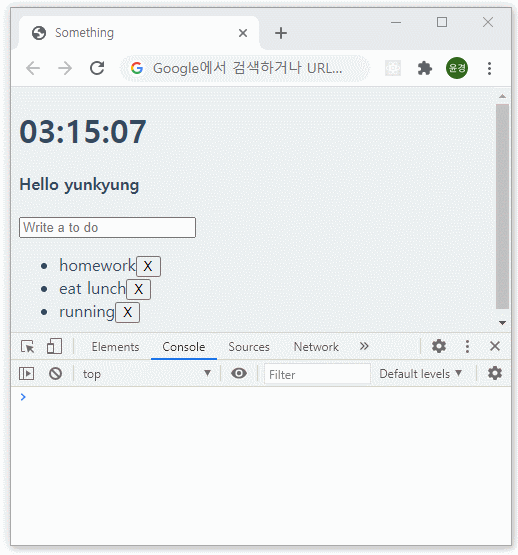Open the DevTools customize three-dot menu
The image size is (518, 555).
(467, 346)
